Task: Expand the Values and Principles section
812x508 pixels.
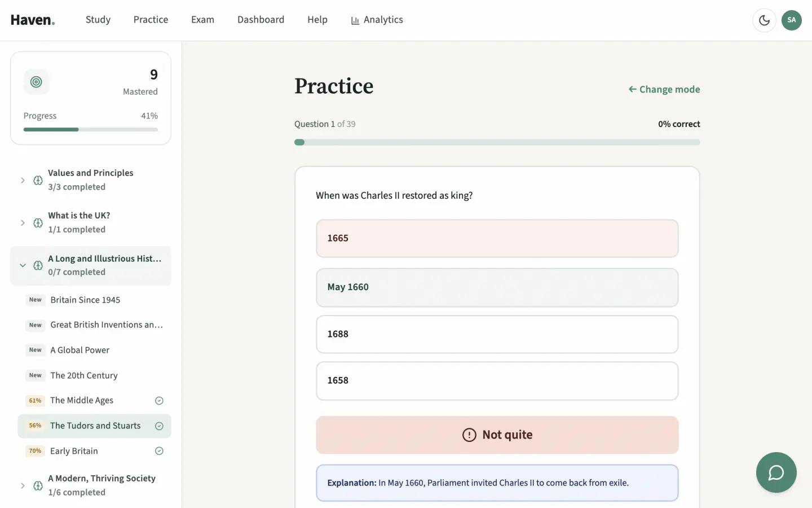Action: pos(23,180)
